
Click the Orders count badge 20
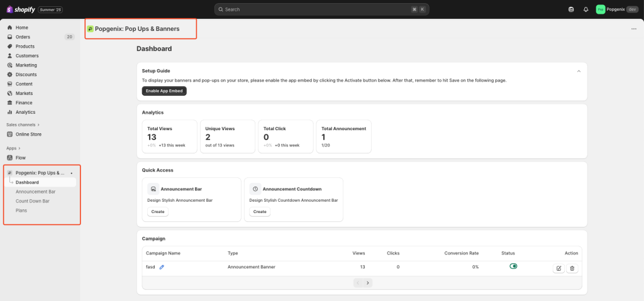69,37
